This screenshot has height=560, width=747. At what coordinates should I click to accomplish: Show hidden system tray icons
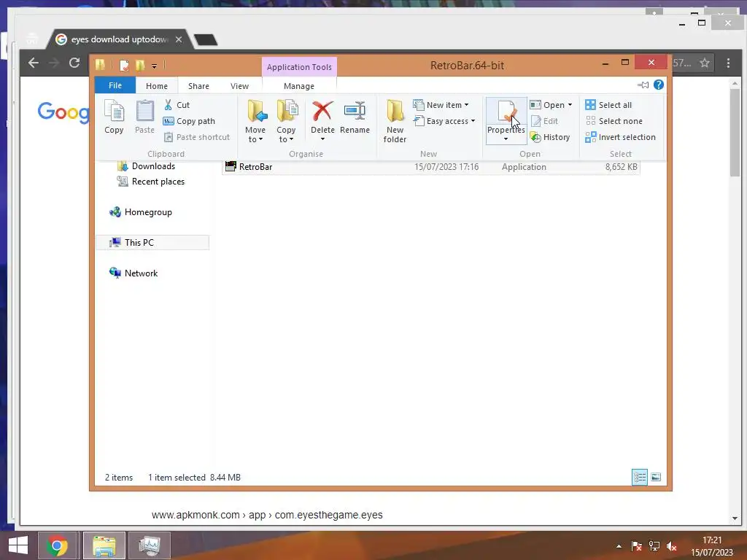pos(619,546)
